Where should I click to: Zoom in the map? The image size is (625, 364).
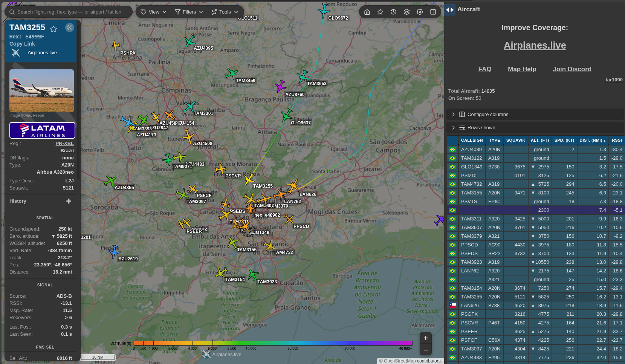(425, 338)
